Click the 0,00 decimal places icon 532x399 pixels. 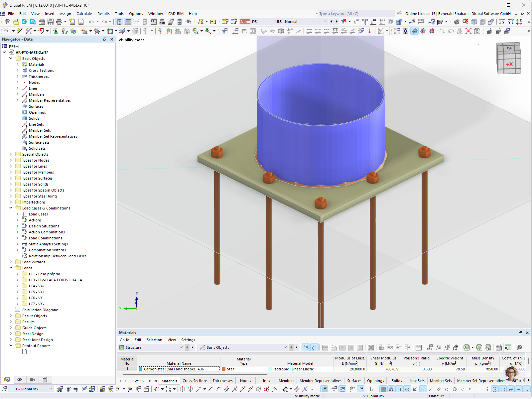[x=508, y=347]
